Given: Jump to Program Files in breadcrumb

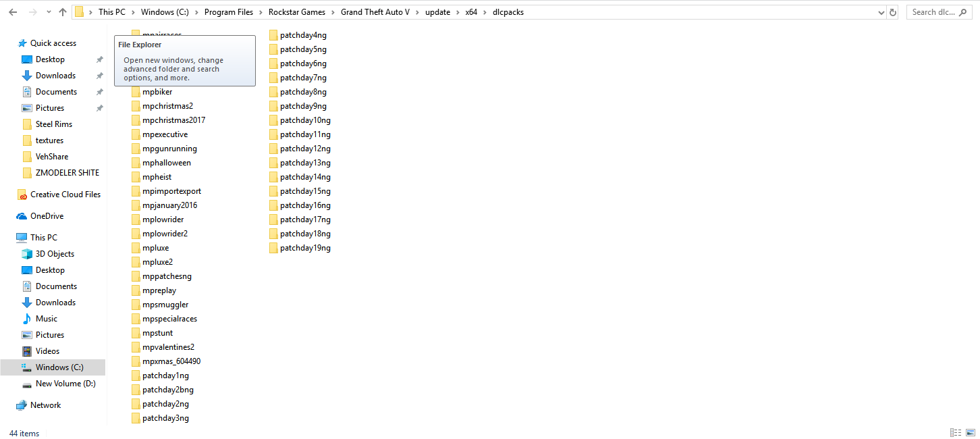Looking at the screenshot, I should point(229,12).
